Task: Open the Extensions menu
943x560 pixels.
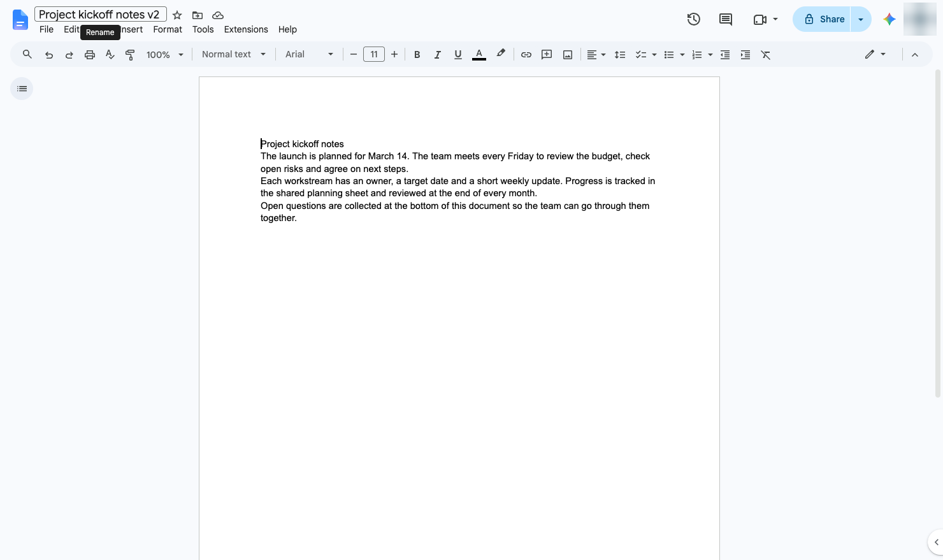Action: pyautogui.click(x=246, y=29)
